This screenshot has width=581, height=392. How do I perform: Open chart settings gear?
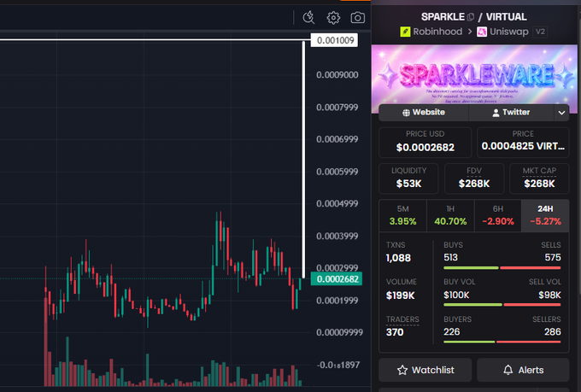click(x=333, y=17)
